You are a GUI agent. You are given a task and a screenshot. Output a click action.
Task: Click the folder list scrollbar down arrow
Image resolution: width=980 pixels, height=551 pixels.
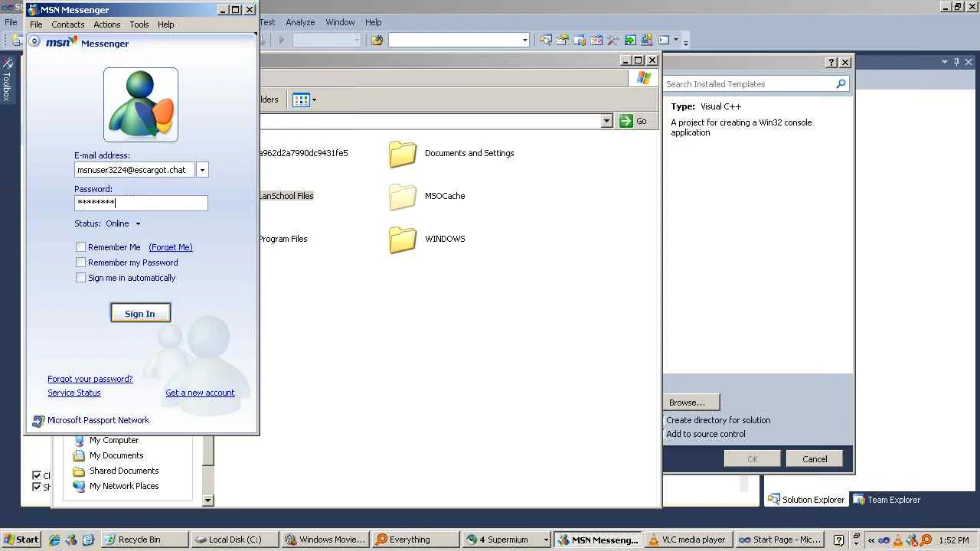pyautogui.click(x=207, y=500)
